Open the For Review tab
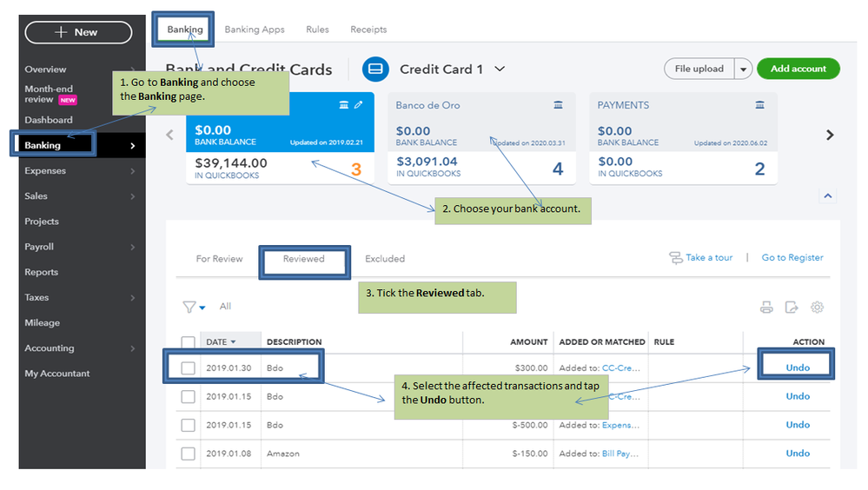The height and width of the screenshot is (490, 868). 219,259
